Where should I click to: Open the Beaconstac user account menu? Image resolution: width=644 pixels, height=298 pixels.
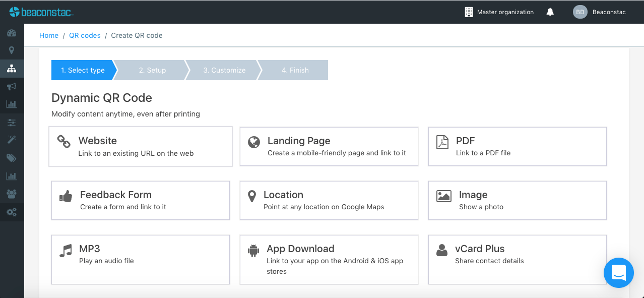pos(600,12)
